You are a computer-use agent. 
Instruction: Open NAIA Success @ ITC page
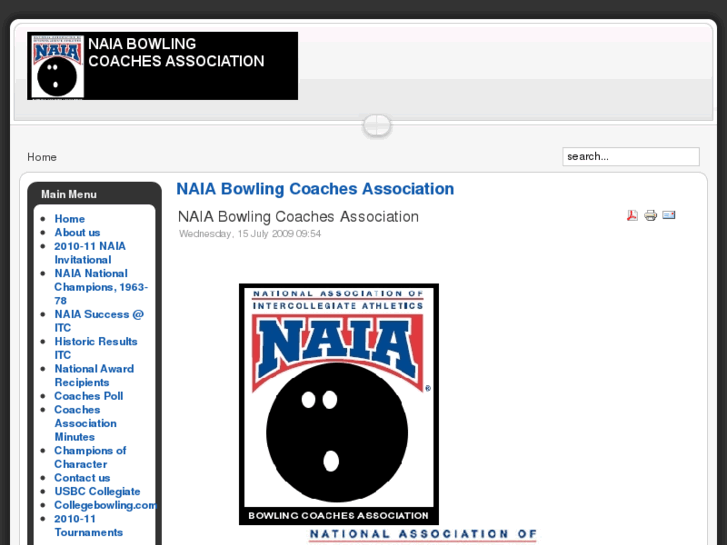(99, 321)
